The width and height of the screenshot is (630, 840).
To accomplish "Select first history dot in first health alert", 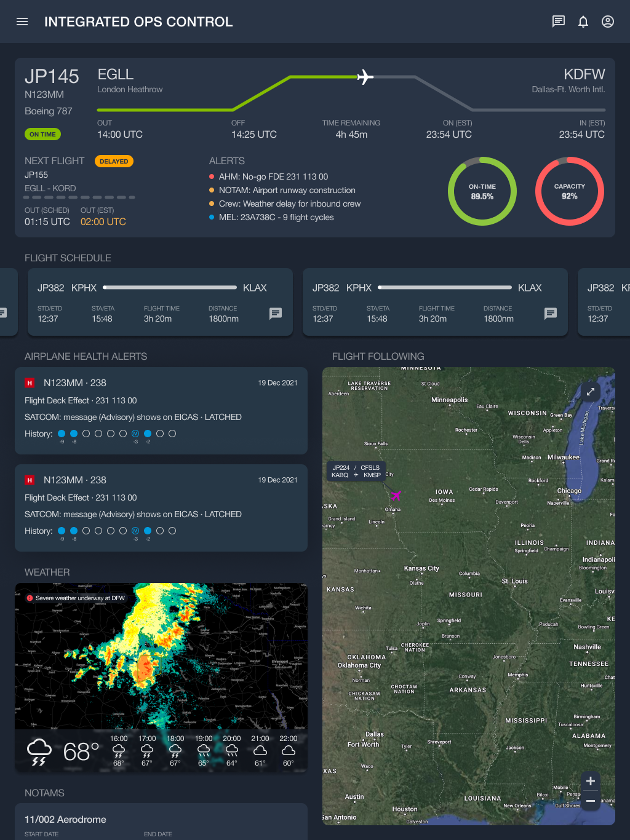I will pyautogui.click(x=62, y=434).
